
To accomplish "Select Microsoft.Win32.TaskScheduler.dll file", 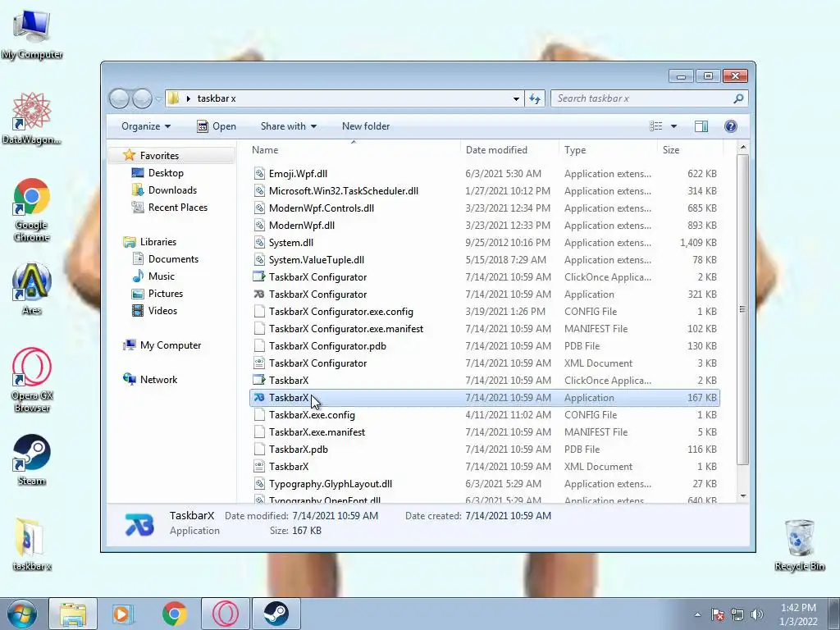I will pyautogui.click(x=485, y=190).
